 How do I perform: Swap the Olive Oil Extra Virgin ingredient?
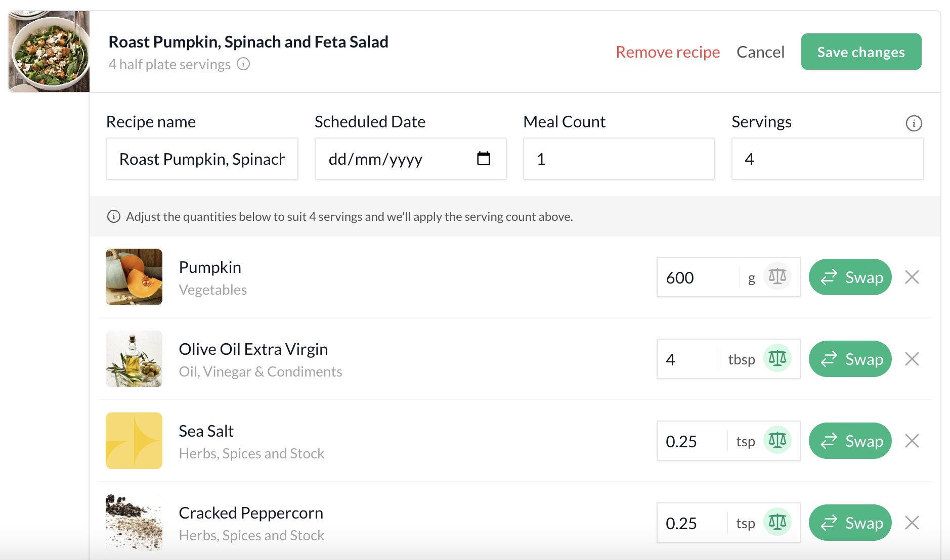850,359
